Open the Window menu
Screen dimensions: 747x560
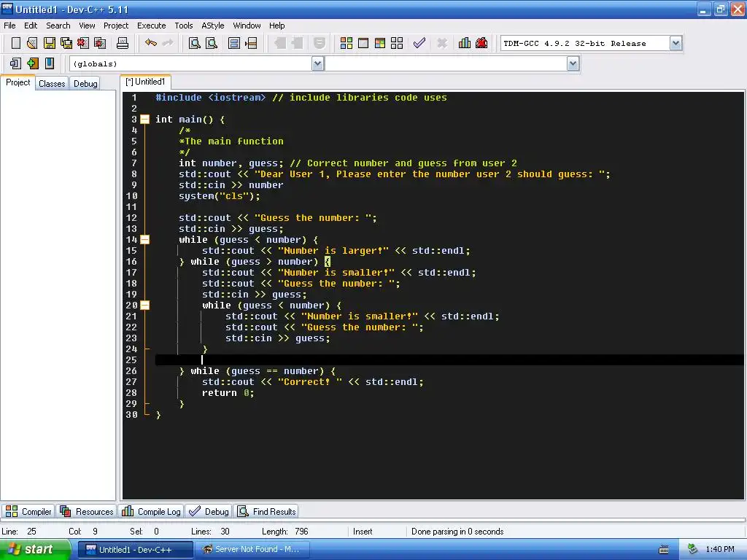click(x=247, y=26)
